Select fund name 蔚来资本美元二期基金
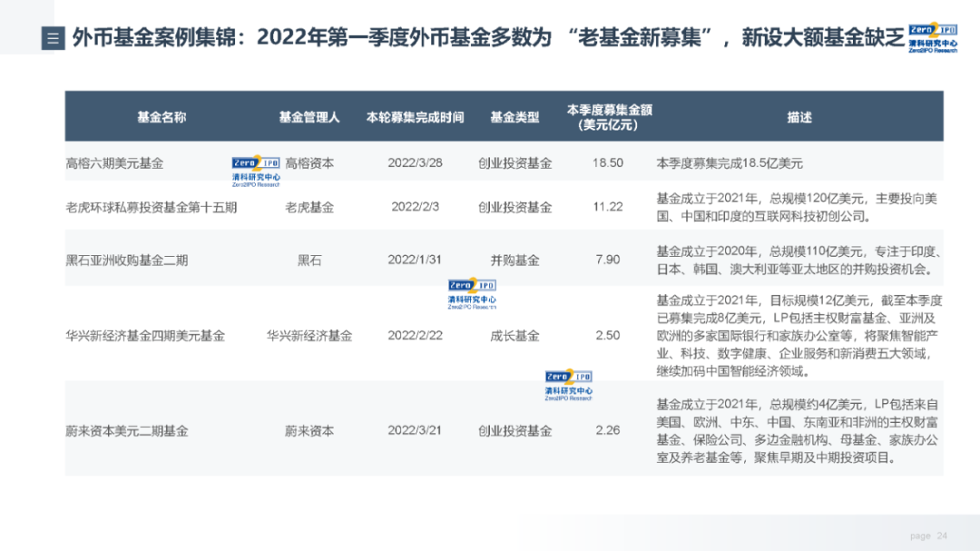980x551 pixels. click(x=127, y=431)
